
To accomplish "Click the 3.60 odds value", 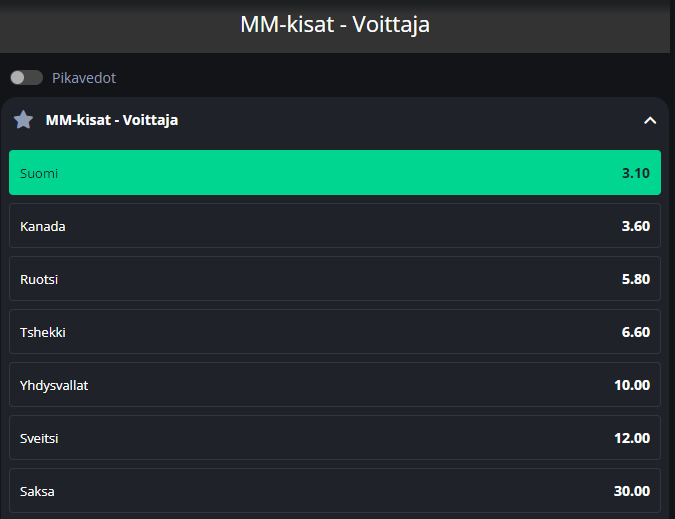I will (635, 226).
